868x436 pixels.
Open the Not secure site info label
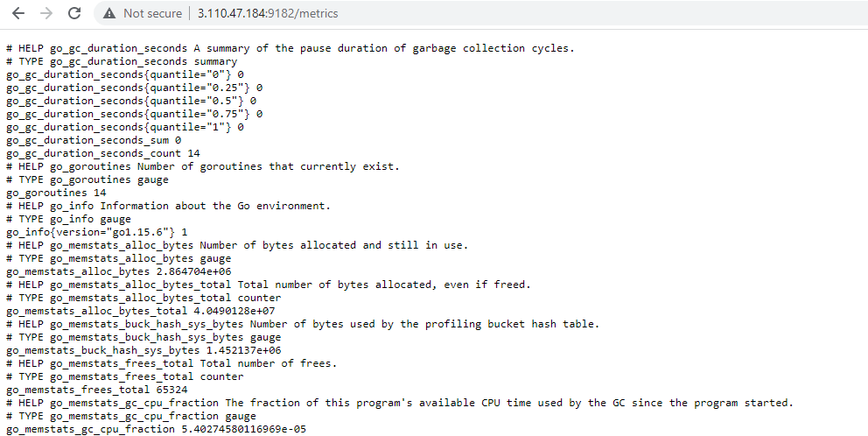(x=152, y=13)
